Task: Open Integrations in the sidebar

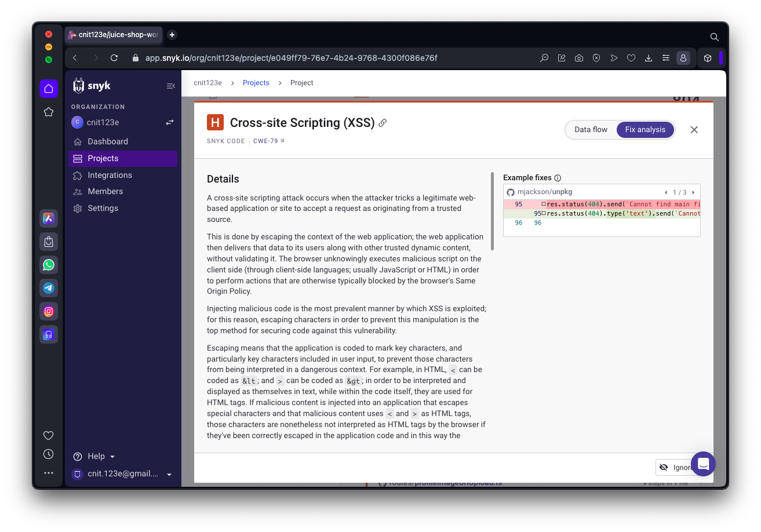Action: 123,175
